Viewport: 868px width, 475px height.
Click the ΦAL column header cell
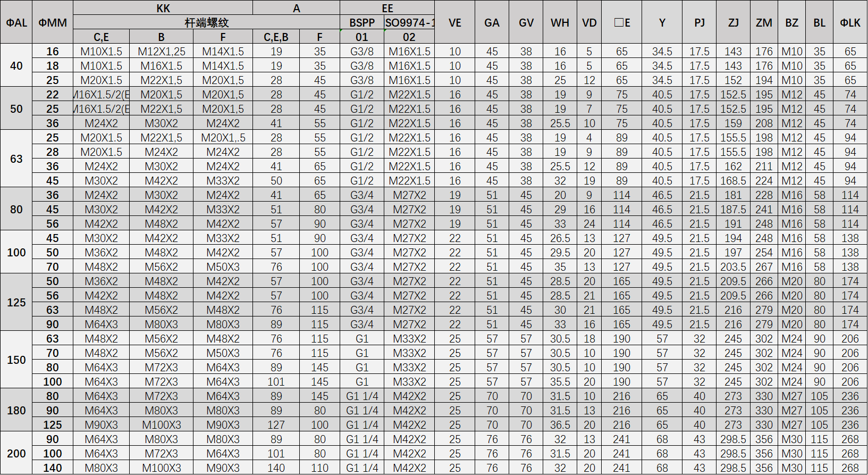tap(16, 22)
